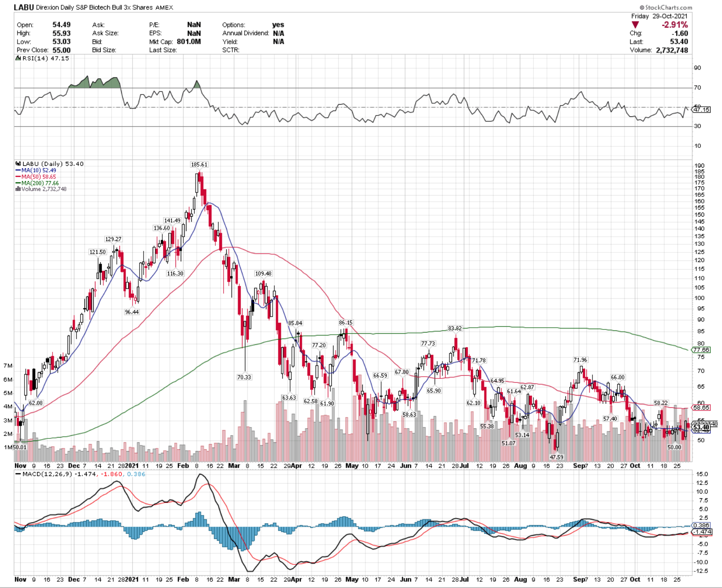Viewport: 722px width, 588px height.
Task: Click the Open value 54.49
Action: click(x=61, y=25)
